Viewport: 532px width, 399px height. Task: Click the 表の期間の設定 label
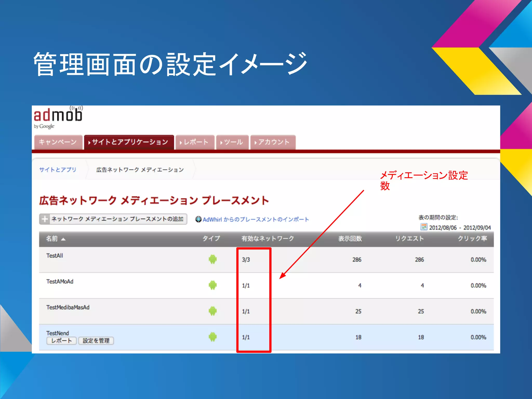tap(438, 217)
